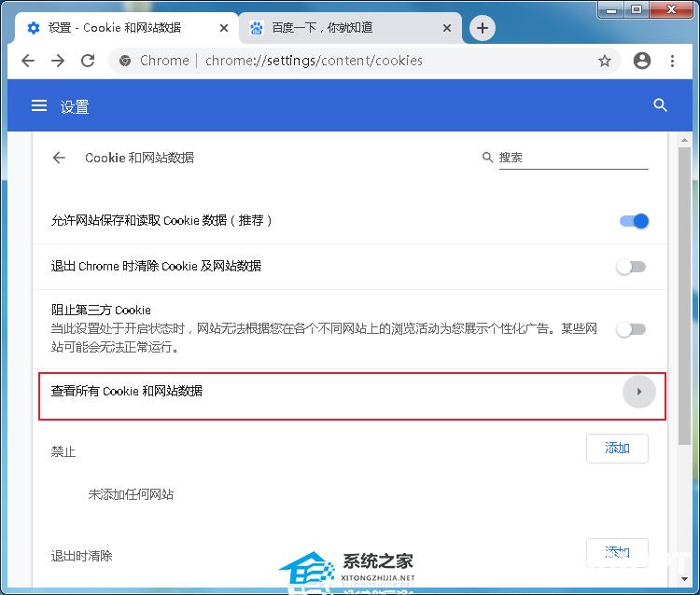Reload the current page
700x595 pixels.
pyautogui.click(x=88, y=61)
